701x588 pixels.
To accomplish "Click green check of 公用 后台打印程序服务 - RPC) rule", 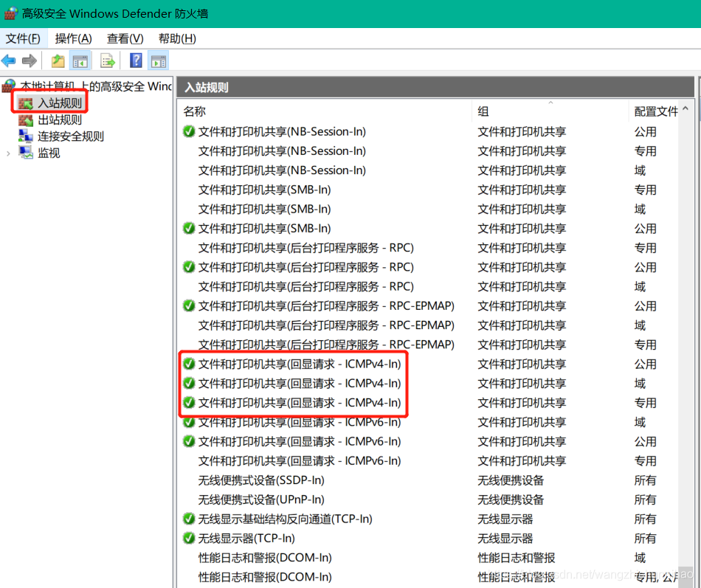I will pos(189,267).
